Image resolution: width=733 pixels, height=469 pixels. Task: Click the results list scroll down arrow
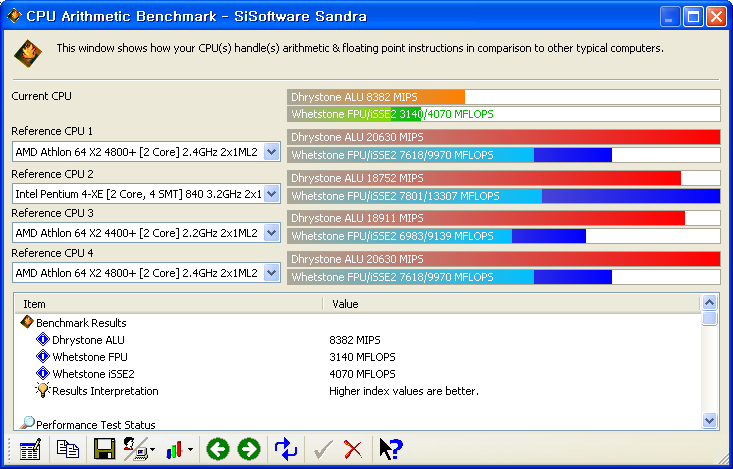tap(709, 420)
